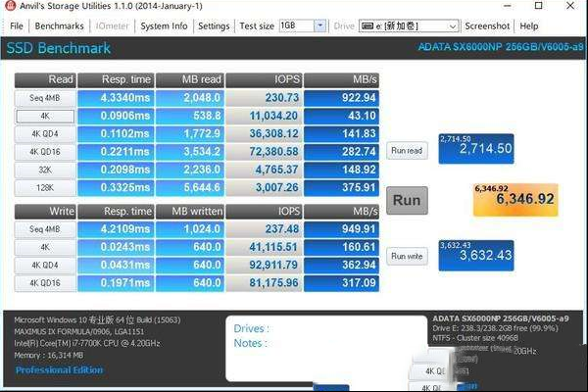The width and height of the screenshot is (588, 392).
Task: Click the Run write button
Action: [x=407, y=256]
